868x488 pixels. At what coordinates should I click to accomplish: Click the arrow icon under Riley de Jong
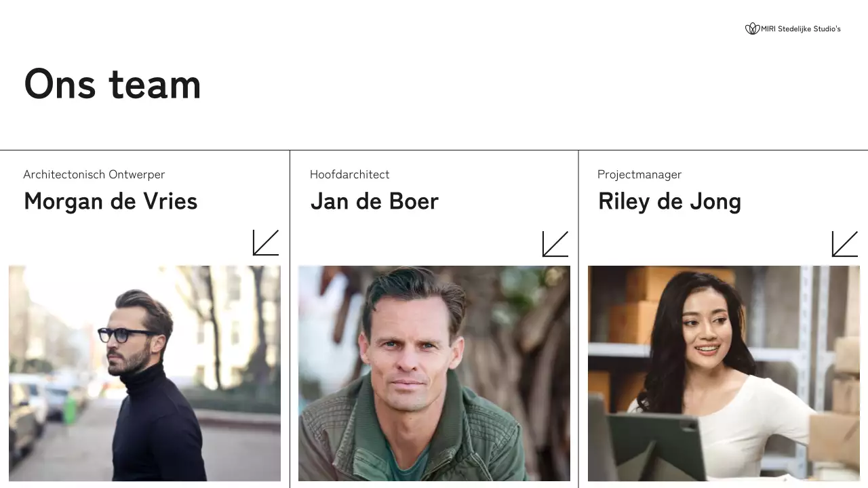pos(845,244)
